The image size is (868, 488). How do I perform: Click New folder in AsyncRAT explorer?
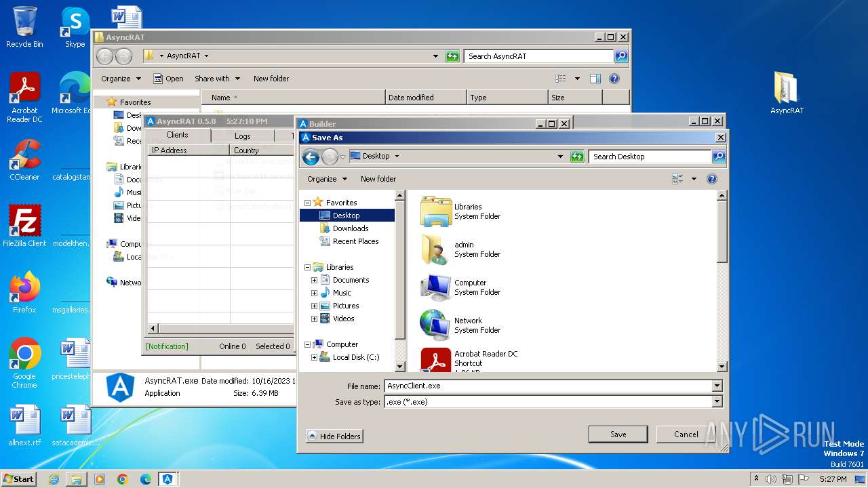pyautogui.click(x=271, y=79)
